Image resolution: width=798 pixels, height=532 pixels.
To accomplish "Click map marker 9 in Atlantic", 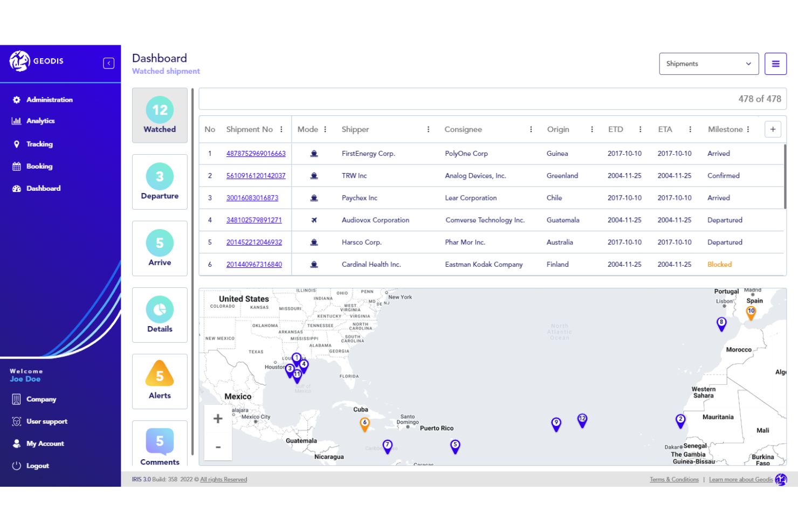I will pos(556,424).
